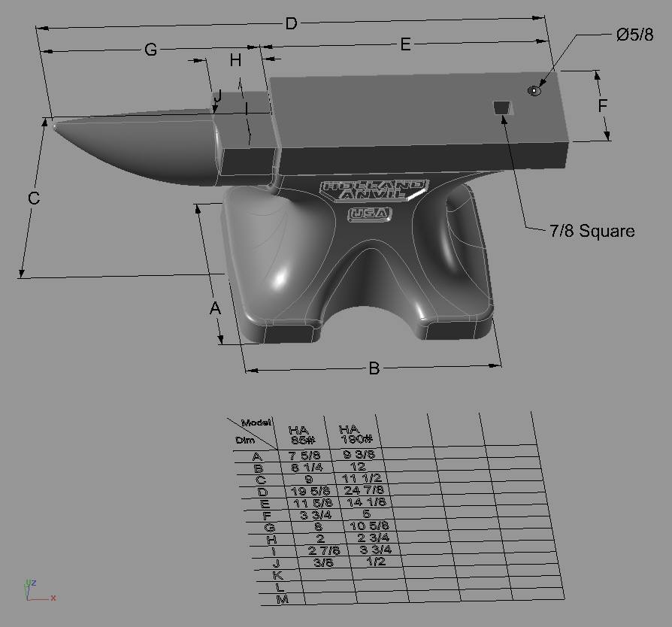The height and width of the screenshot is (627, 672).
Task: Select the dimension label G above the horn
Action: (x=150, y=50)
